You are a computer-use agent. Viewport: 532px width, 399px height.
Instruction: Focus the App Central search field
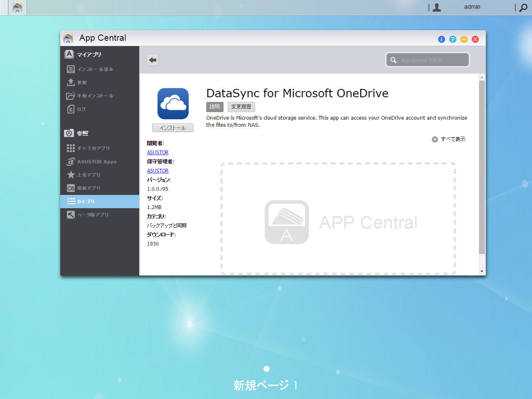click(428, 60)
